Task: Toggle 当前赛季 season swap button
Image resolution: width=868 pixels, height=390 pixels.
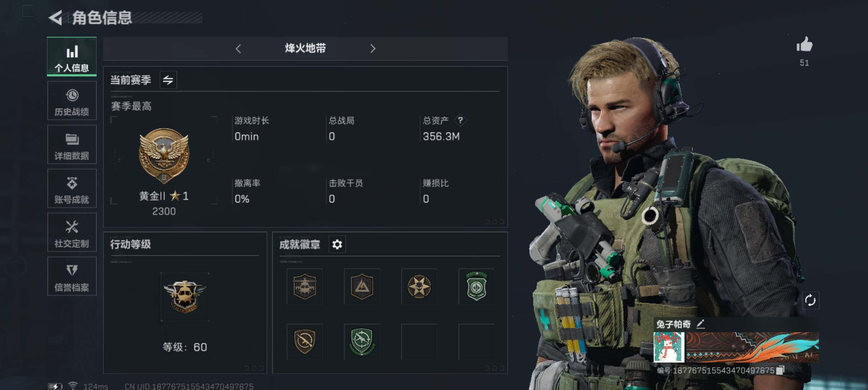Action: click(168, 80)
